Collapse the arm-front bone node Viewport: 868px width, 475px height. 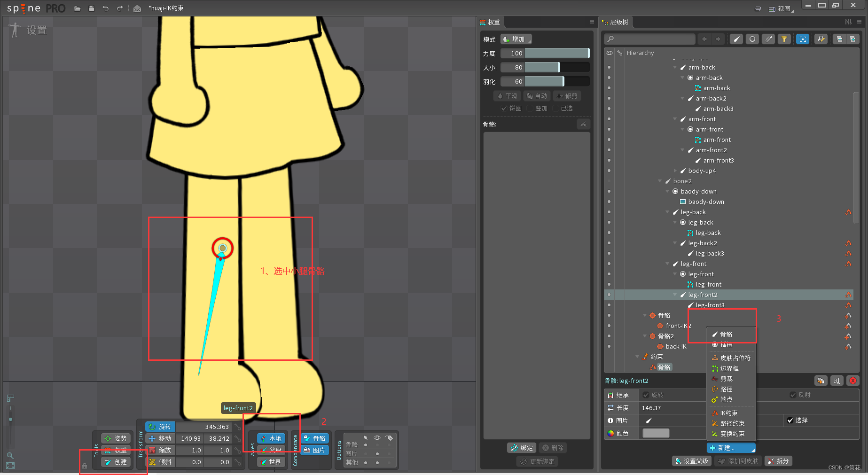675,119
